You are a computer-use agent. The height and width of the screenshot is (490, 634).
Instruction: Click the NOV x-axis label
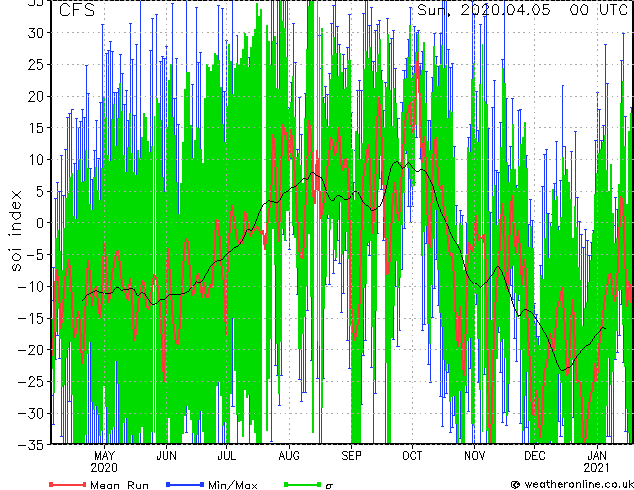click(474, 456)
